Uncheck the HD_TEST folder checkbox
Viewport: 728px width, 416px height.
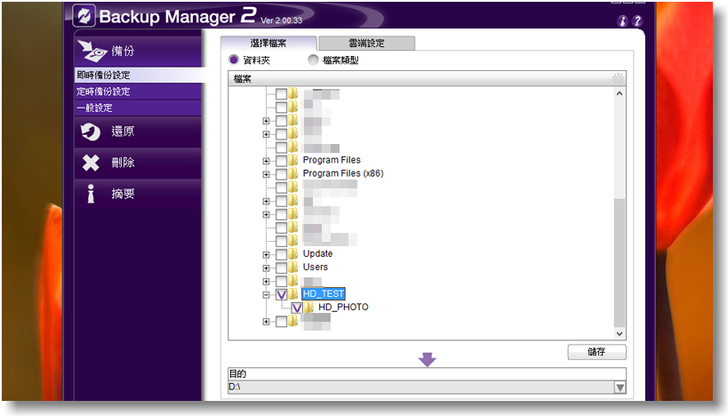pos(281,294)
